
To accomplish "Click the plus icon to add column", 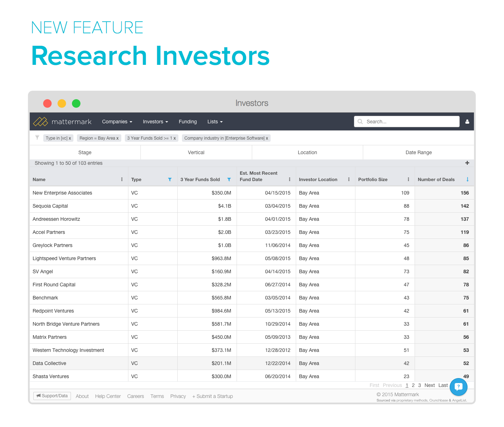I will 467,163.
